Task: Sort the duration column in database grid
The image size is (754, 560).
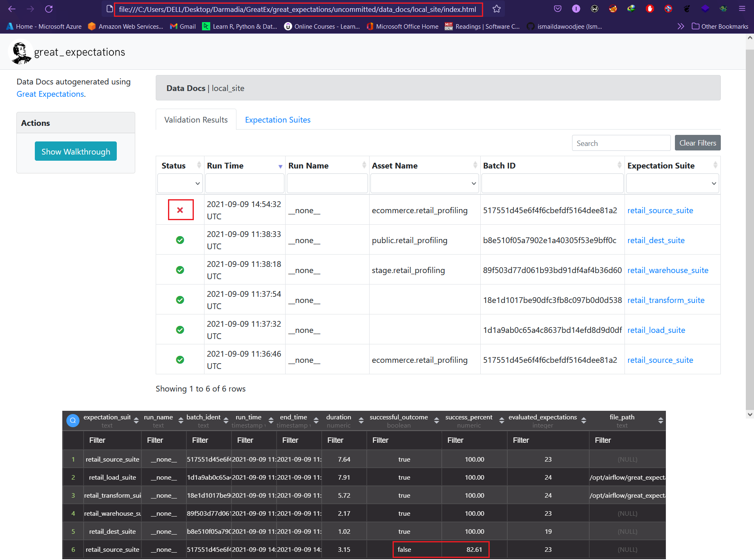Action: pos(361,421)
